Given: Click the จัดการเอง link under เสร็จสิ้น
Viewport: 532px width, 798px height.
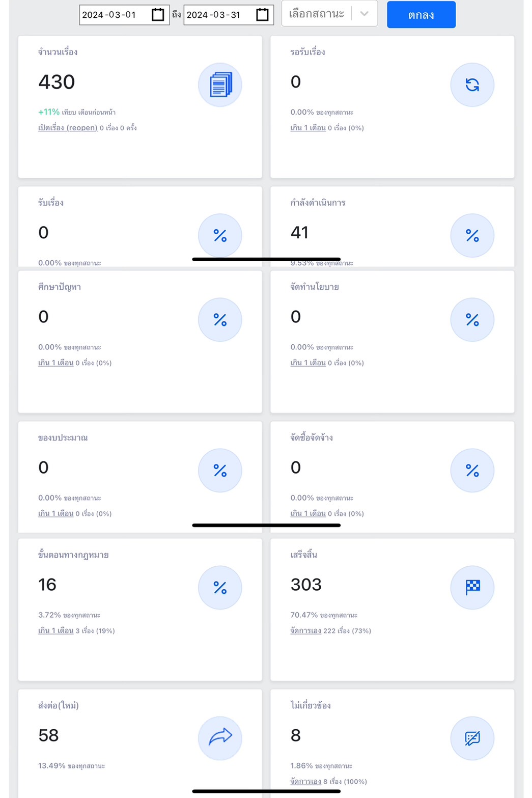Looking at the screenshot, I should click(305, 631).
